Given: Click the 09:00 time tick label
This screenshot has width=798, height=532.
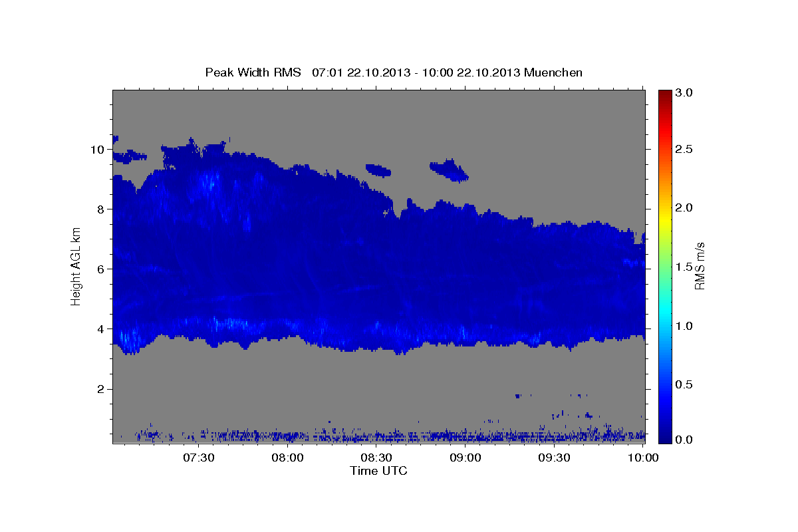Looking at the screenshot, I should coord(465,458).
